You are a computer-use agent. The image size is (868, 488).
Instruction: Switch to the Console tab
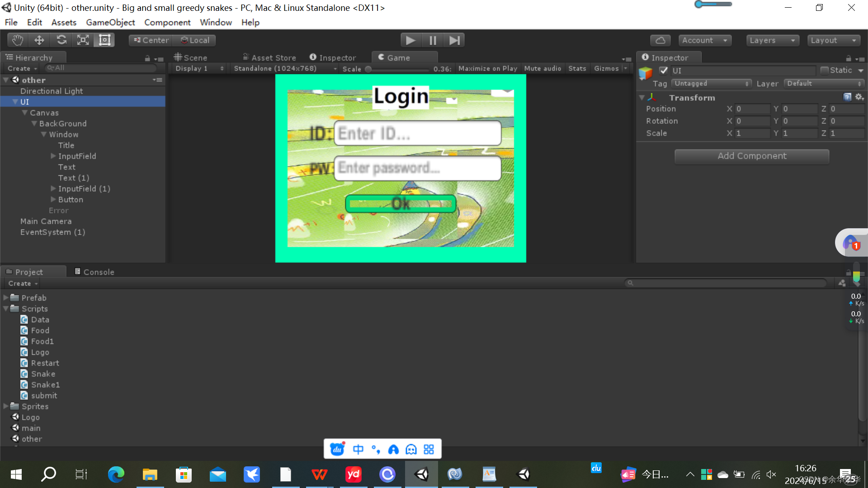click(x=94, y=272)
